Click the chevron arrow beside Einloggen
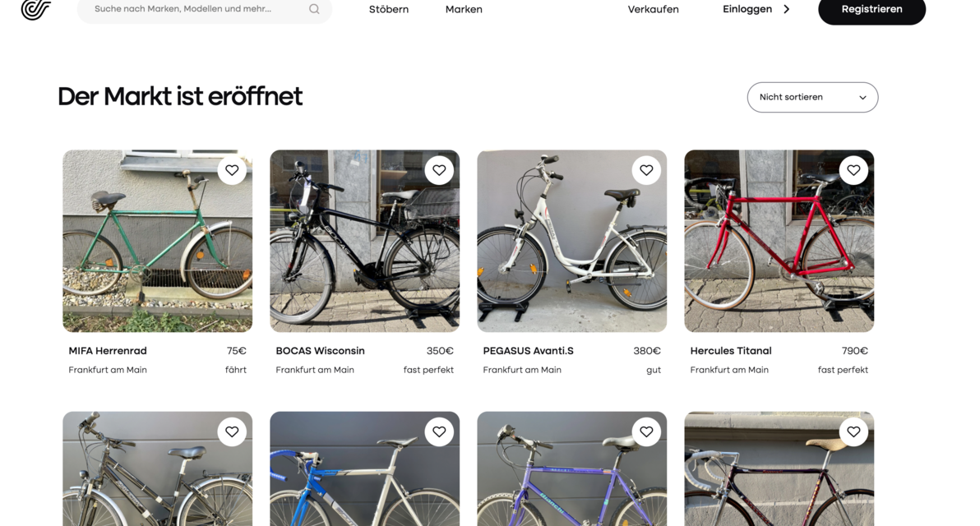Image resolution: width=980 pixels, height=526 pixels. [787, 10]
